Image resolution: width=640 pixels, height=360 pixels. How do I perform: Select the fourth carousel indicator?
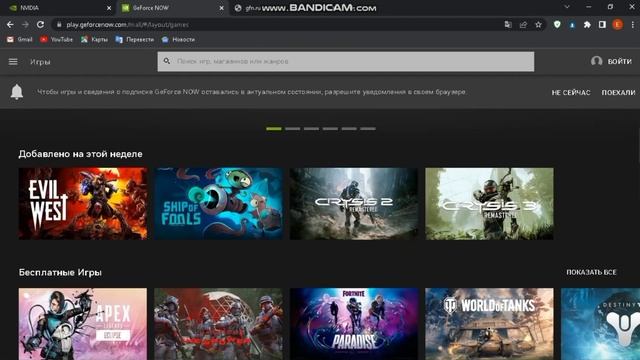tap(330, 129)
